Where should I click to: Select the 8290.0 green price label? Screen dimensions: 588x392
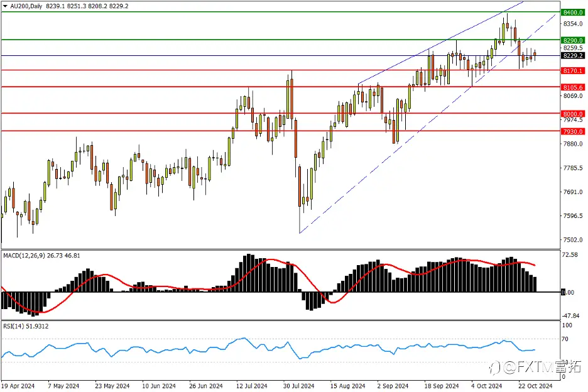[x=573, y=40]
